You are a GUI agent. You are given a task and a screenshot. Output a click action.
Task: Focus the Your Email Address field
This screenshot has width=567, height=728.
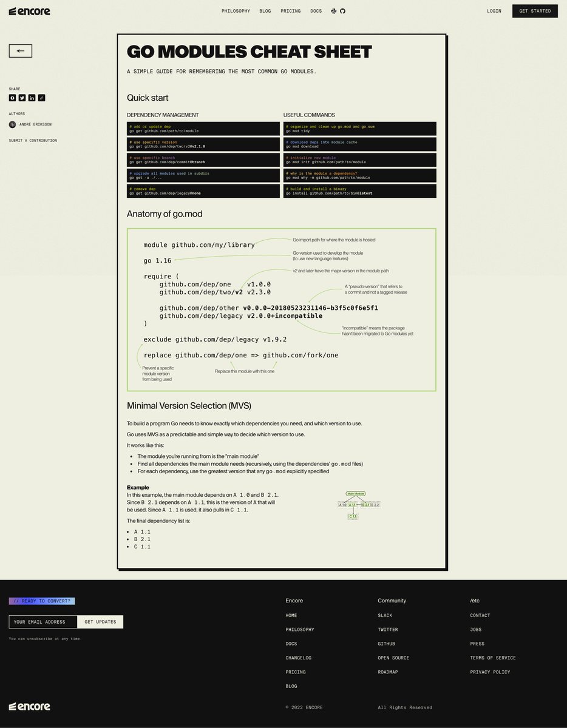43,622
